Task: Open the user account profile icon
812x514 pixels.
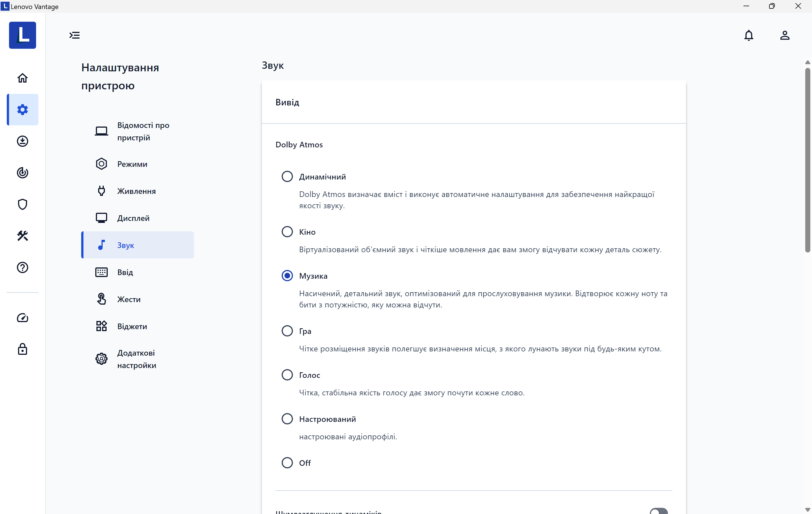Action: (x=784, y=36)
